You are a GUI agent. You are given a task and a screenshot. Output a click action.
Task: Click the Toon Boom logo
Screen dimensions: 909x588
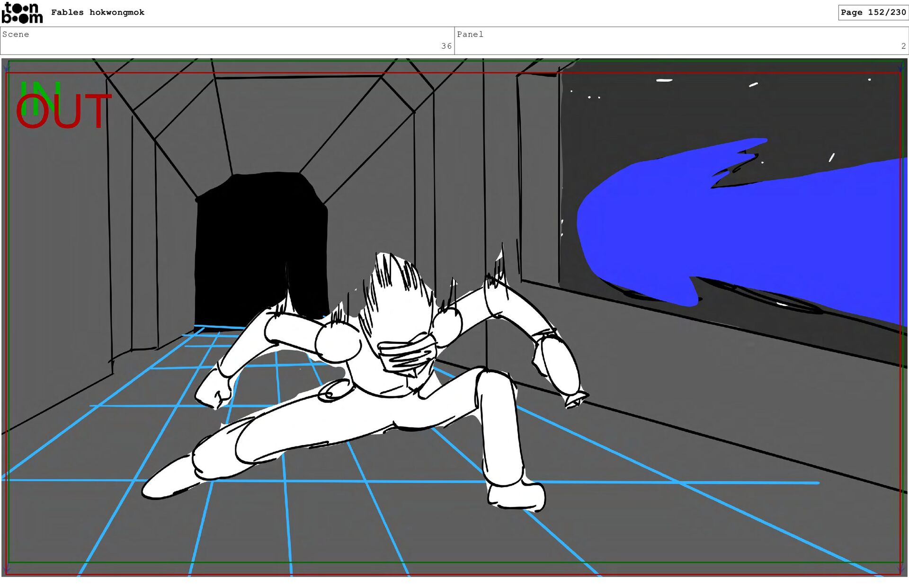tap(22, 13)
